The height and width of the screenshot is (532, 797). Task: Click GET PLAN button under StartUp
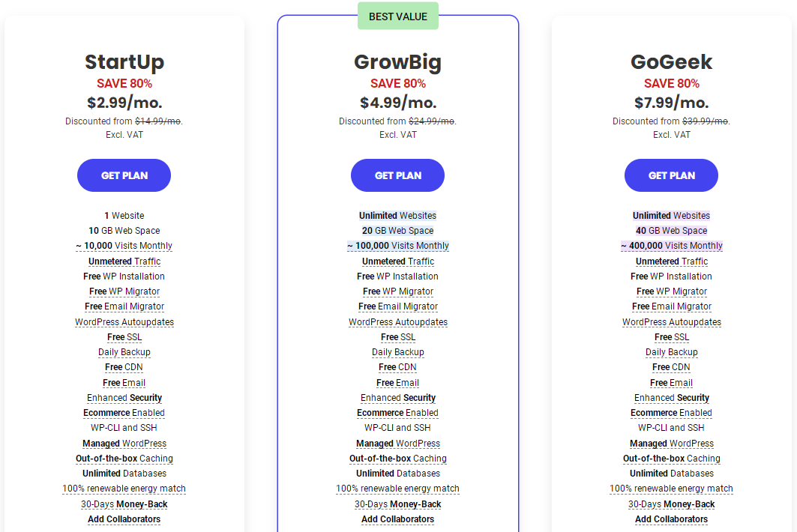[x=124, y=175]
